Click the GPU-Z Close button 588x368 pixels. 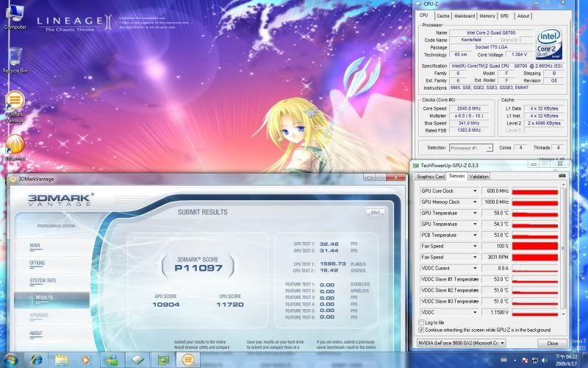click(552, 343)
